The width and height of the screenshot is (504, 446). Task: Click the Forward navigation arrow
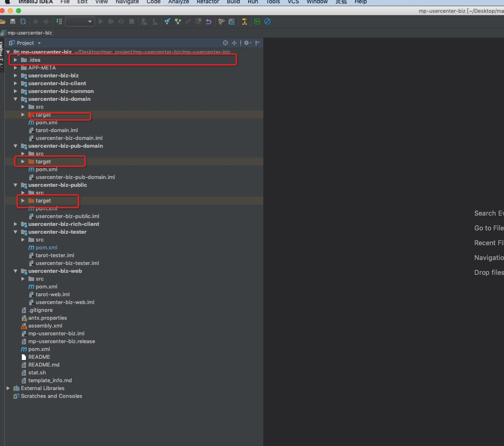point(46,21)
